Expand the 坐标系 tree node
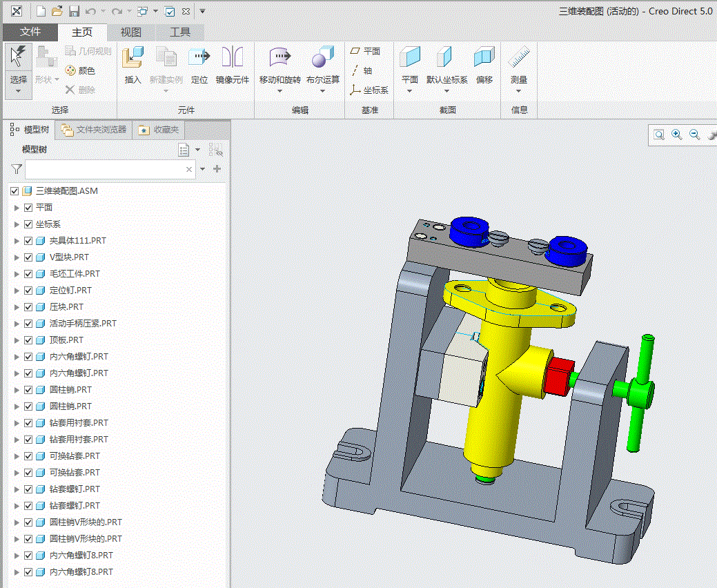This screenshot has height=588, width=717. pos(17,224)
